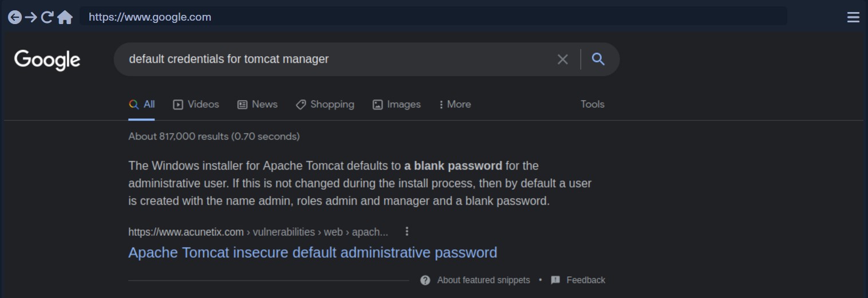Open Apache Tomcat insecure default password link
This screenshot has height=298, width=868.
click(x=313, y=253)
